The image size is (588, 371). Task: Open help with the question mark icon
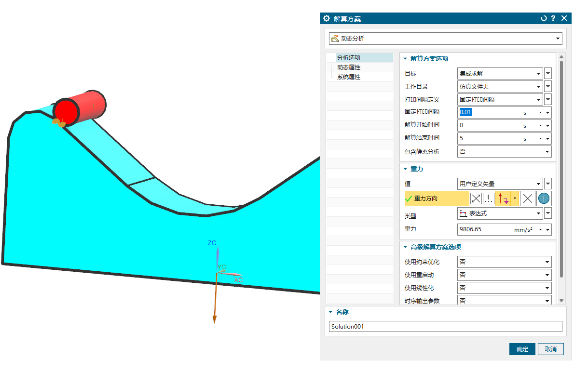pos(553,18)
